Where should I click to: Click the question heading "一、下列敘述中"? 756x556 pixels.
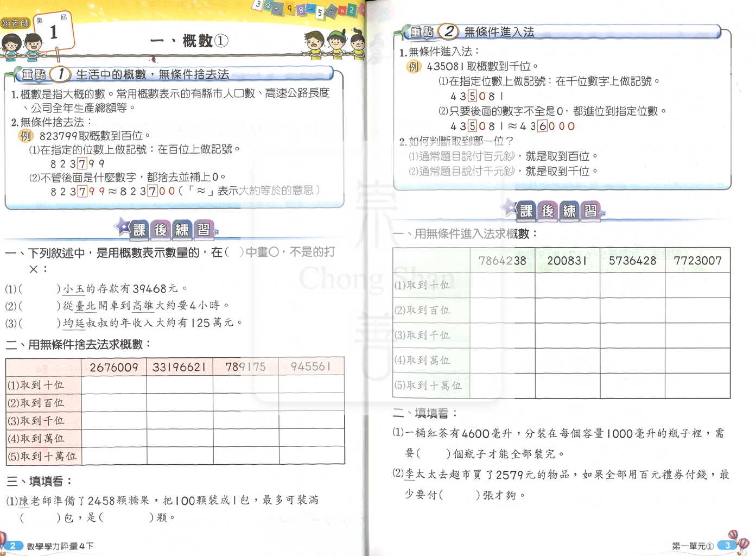coord(48,252)
